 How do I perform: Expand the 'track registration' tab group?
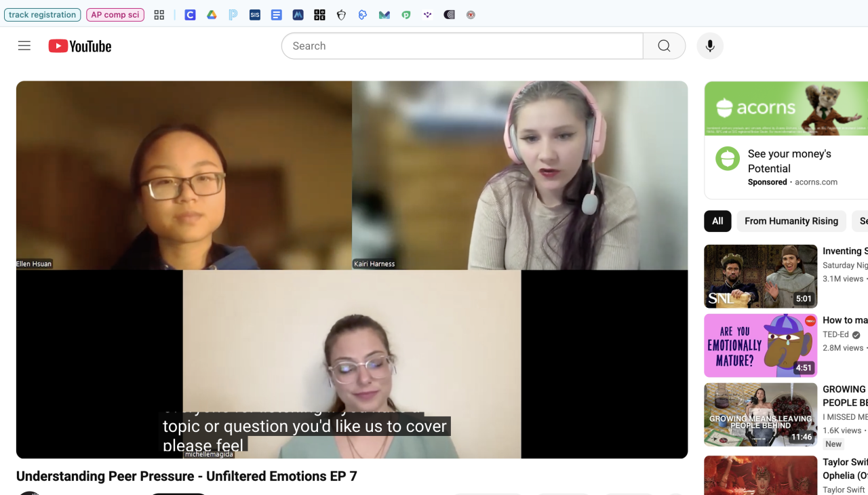click(42, 15)
